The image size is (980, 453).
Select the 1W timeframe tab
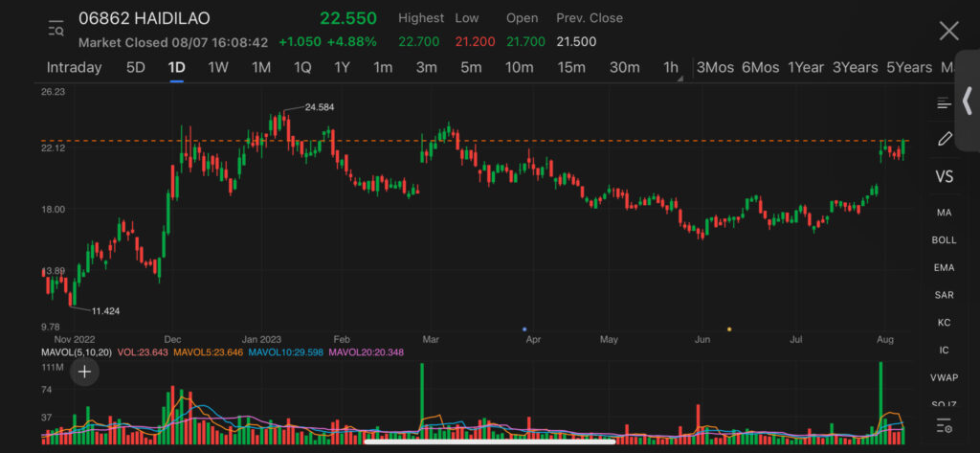pos(218,68)
